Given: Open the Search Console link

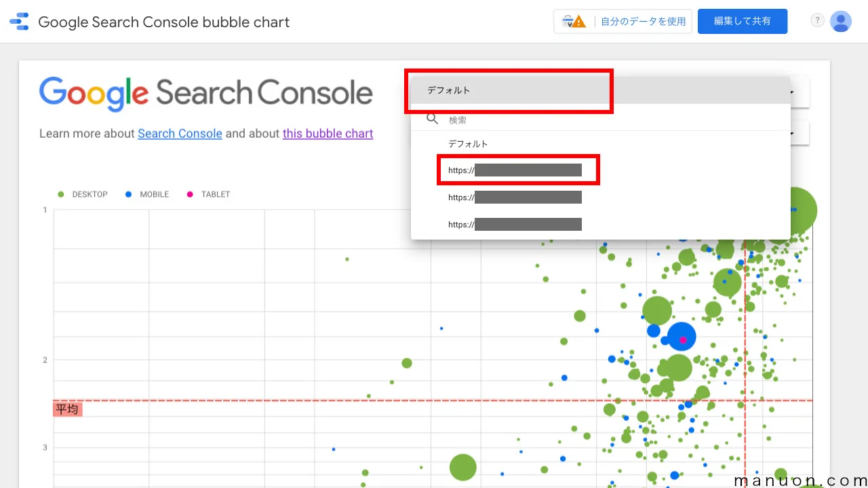Looking at the screenshot, I should coord(180,134).
